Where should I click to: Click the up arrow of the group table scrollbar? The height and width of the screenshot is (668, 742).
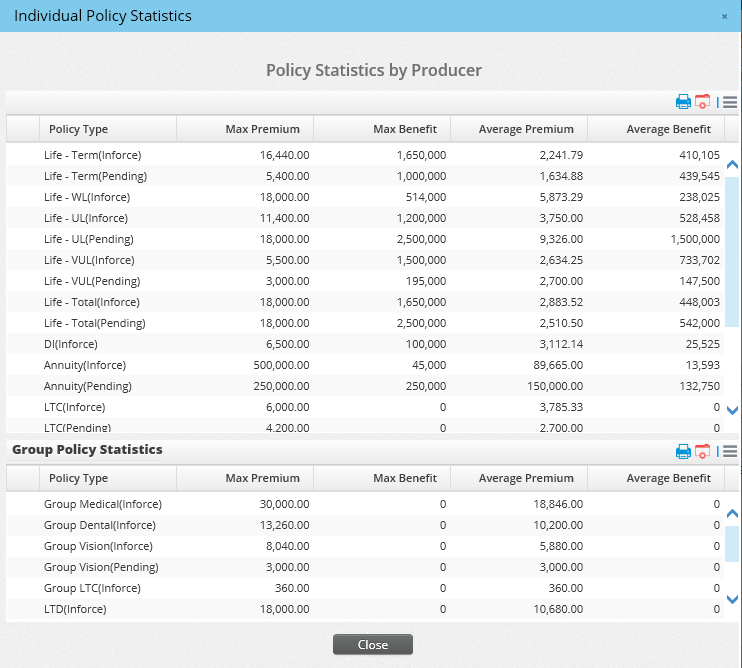click(732, 514)
